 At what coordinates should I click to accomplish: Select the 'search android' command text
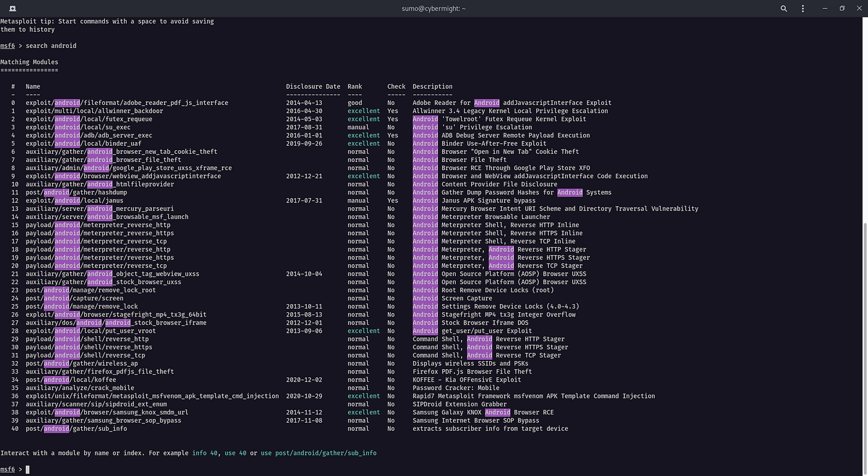51,46
